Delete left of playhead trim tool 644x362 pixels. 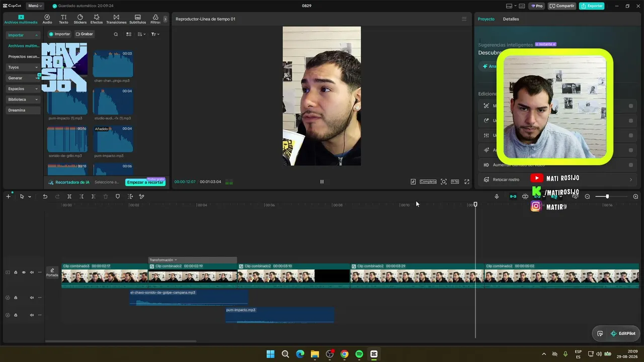click(82, 197)
